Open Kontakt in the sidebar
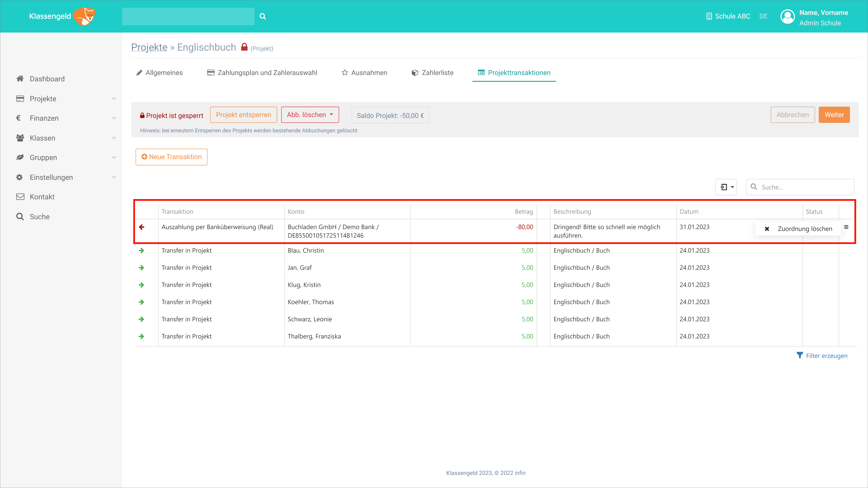Image resolution: width=868 pixels, height=488 pixels. pos(42,197)
